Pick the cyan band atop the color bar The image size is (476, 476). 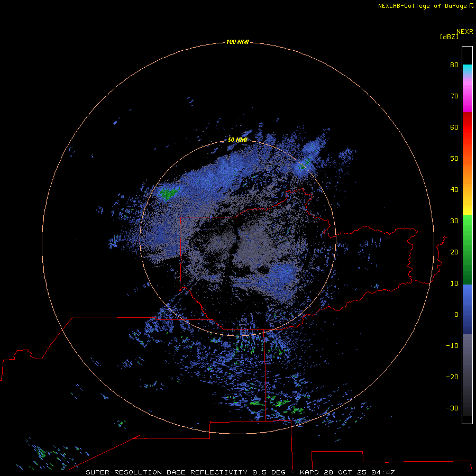pyautogui.click(x=467, y=69)
